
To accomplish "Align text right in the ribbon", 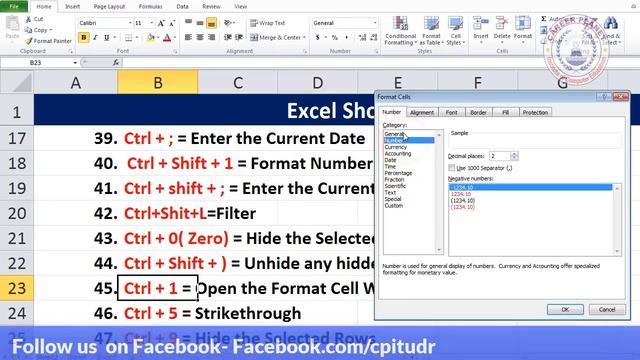I will [x=211, y=38].
